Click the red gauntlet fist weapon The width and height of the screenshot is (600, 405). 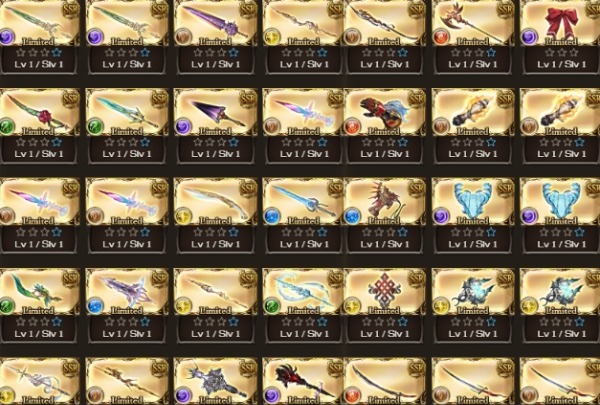click(384, 112)
